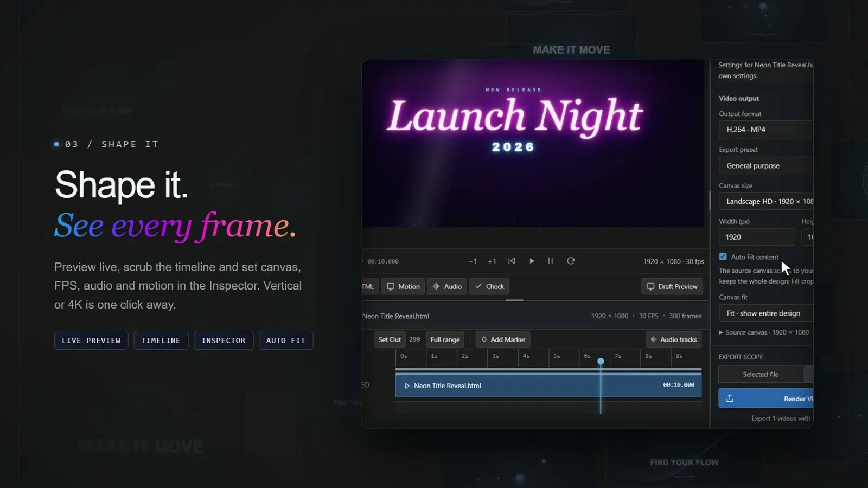The height and width of the screenshot is (488, 868).
Task: Step forward one frame with +1
Action: click(x=492, y=261)
